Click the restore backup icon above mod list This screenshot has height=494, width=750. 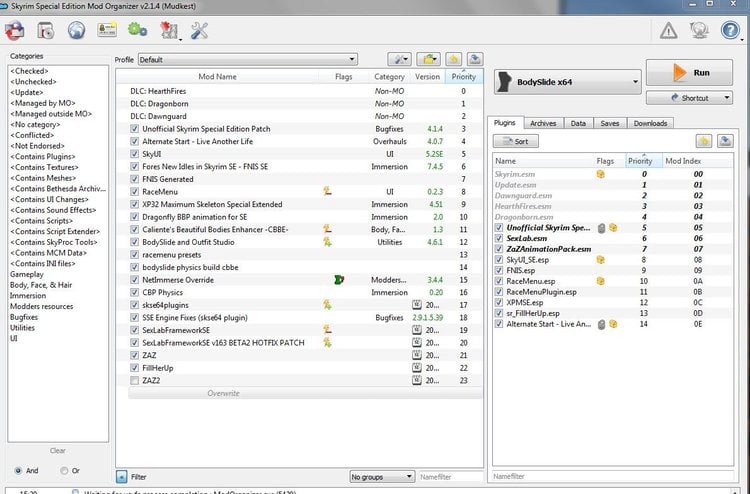(453, 59)
